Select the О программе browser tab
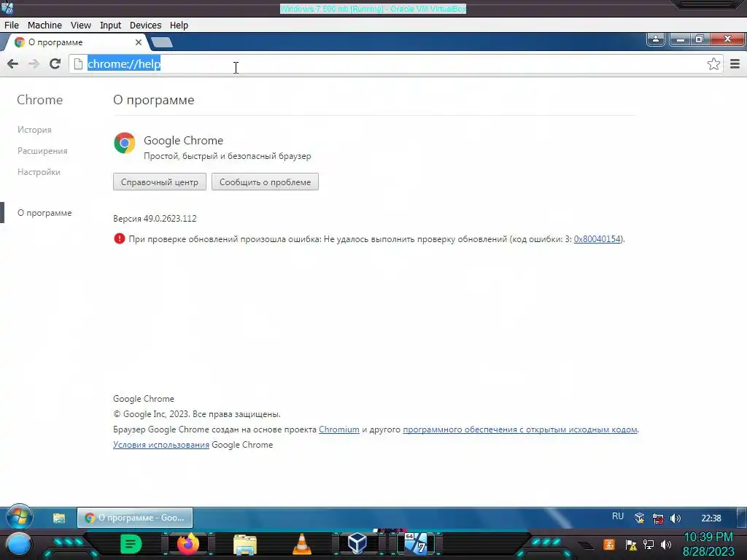The image size is (747, 560). click(x=76, y=42)
